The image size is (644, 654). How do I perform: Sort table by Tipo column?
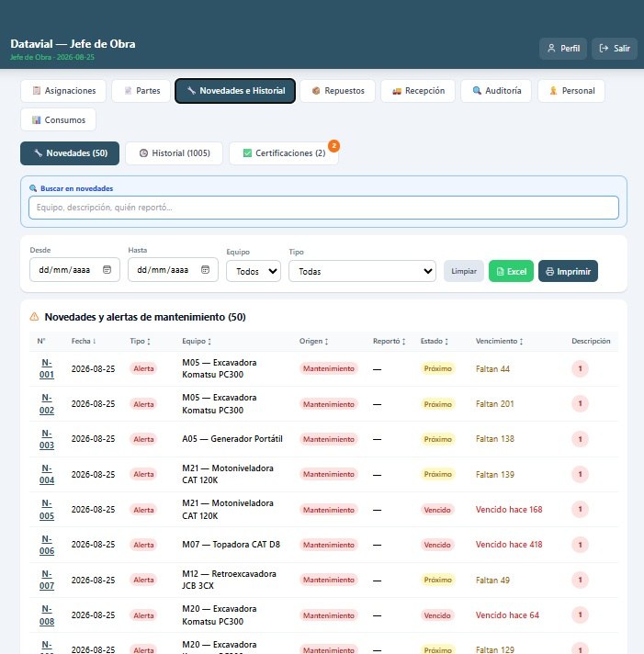tap(141, 341)
